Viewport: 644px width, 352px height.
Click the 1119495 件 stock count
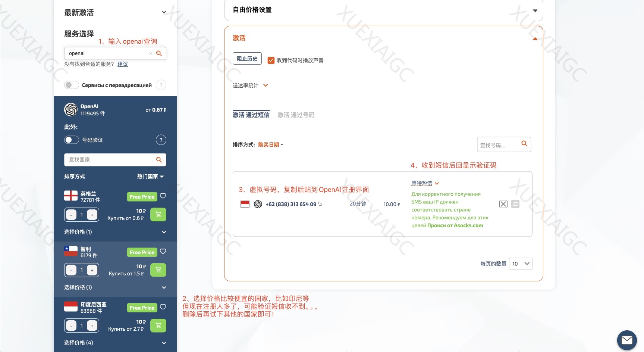click(93, 113)
